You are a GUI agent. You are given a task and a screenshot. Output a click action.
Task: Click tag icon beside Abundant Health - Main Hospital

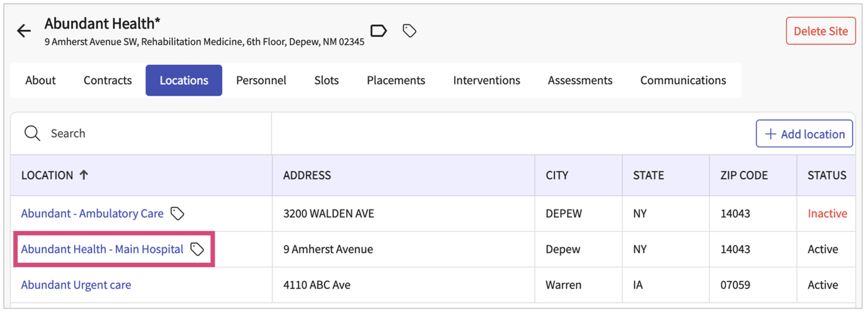tap(197, 249)
